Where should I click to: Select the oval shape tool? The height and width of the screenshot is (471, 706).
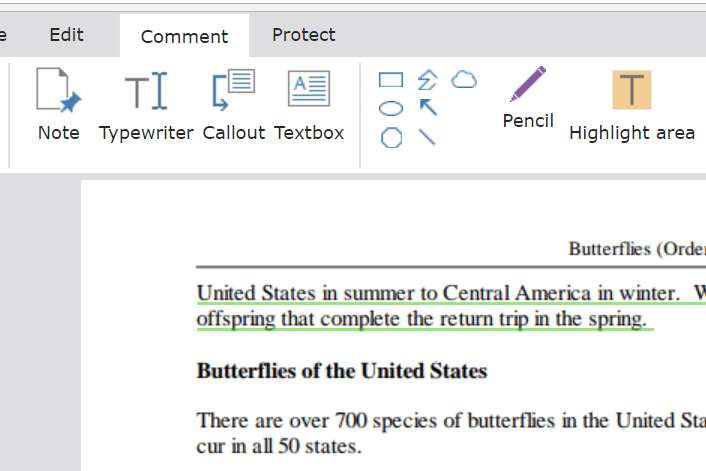(x=391, y=109)
